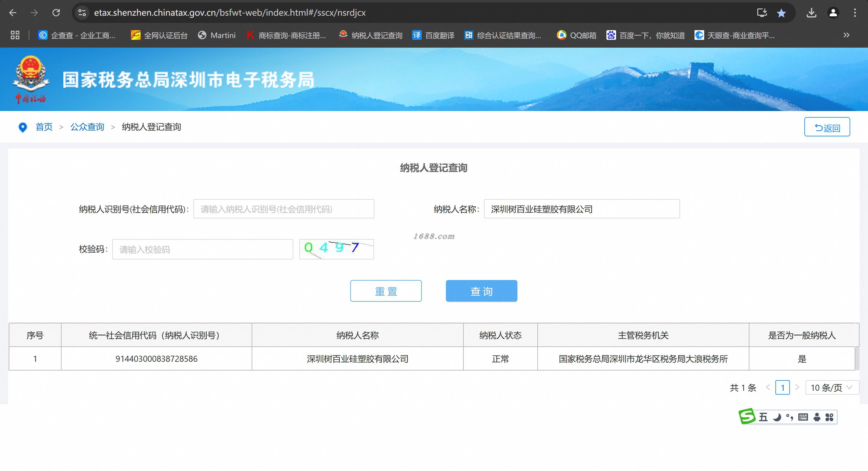This screenshot has height=471, width=868.
Task: Click the browser reload icon
Action: coord(56,13)
